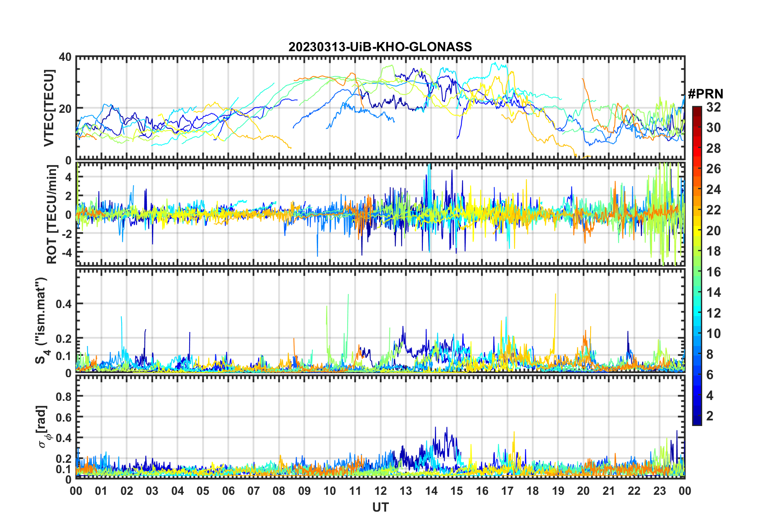Click the PRN colorbar tick label 10

coord(713,334)
